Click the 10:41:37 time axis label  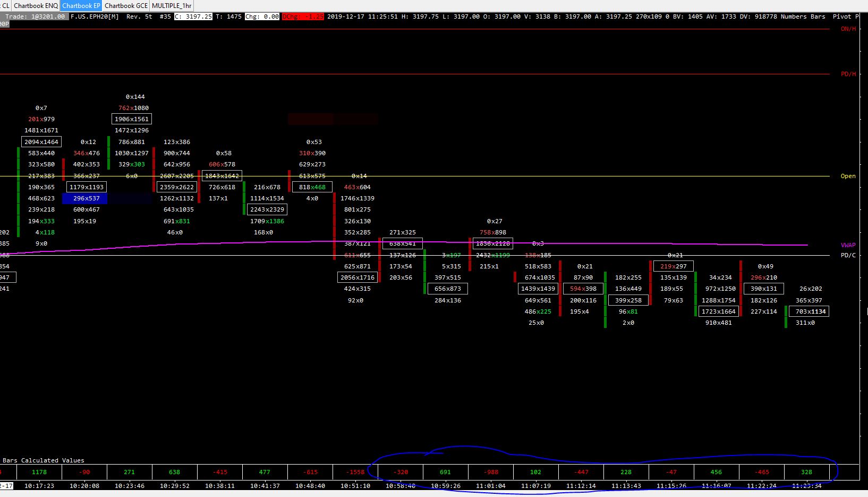click(265, 486)
